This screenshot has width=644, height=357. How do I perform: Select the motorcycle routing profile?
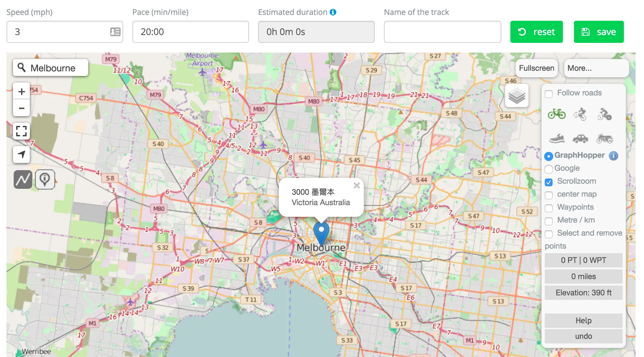pos(604,138)
